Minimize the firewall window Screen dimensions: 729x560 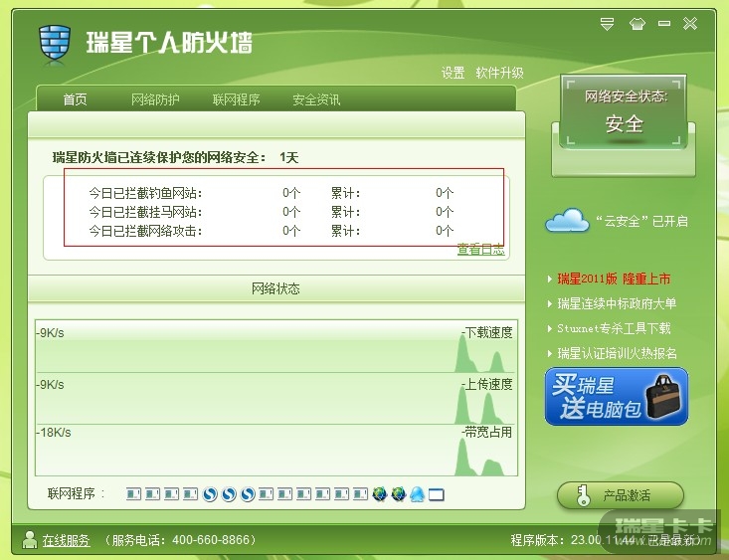click(664, 23)
